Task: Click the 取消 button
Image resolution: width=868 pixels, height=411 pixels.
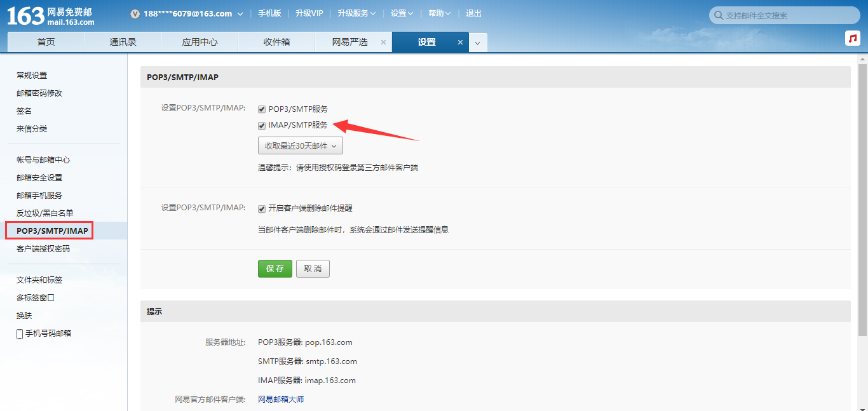Action: click(x=313, y=269)
